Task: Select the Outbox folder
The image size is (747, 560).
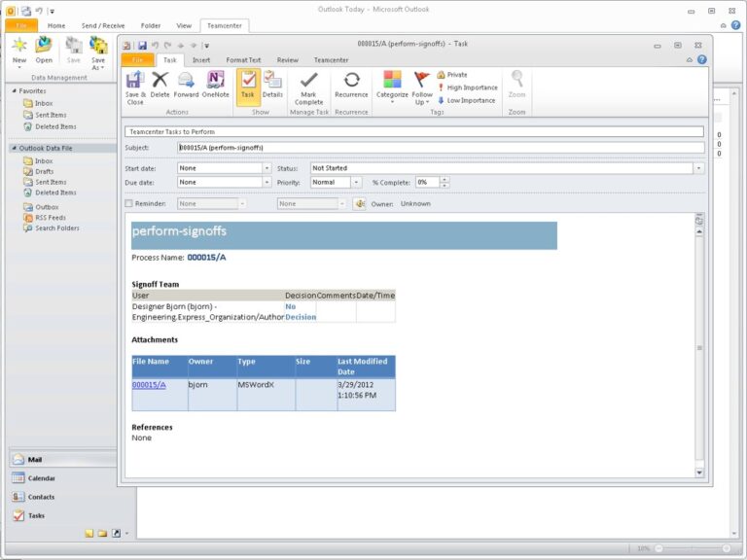Action: coord(47,207)
